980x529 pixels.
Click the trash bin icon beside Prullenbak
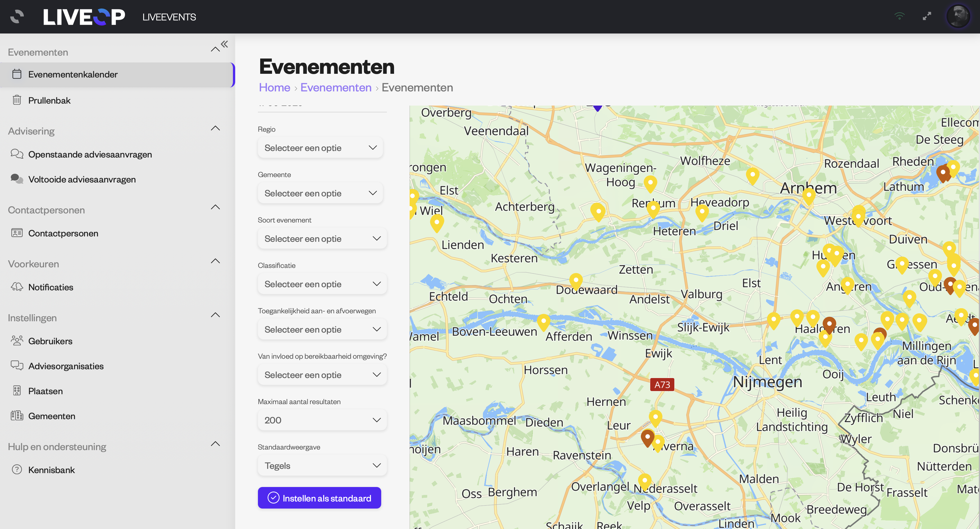click(x=17, y=100)
